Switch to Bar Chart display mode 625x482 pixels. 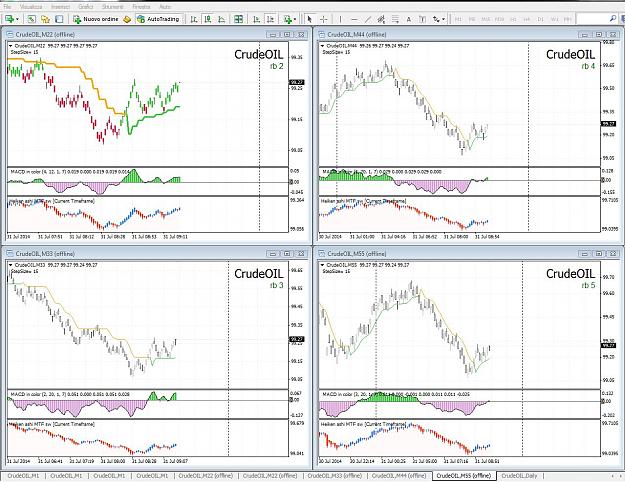(x=194, y=19)
